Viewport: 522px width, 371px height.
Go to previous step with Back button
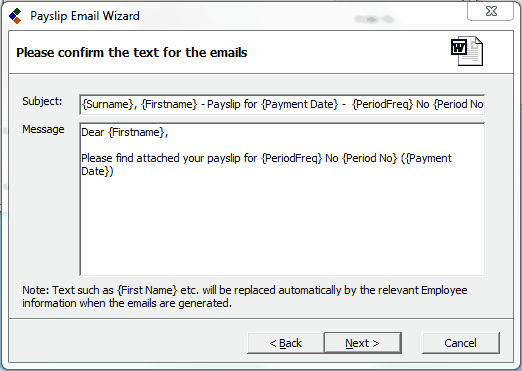click(x=285, y=343)
